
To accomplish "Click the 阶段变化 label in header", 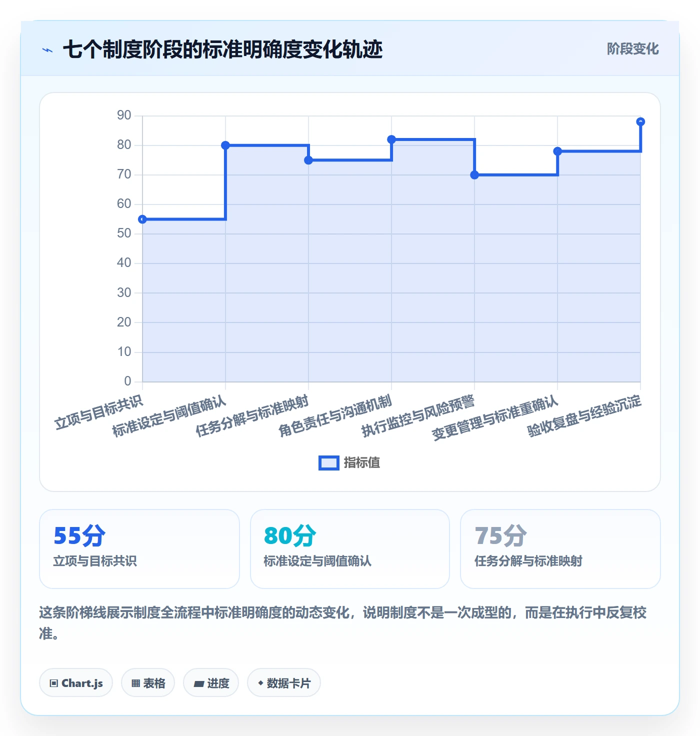I will point(632,49).
